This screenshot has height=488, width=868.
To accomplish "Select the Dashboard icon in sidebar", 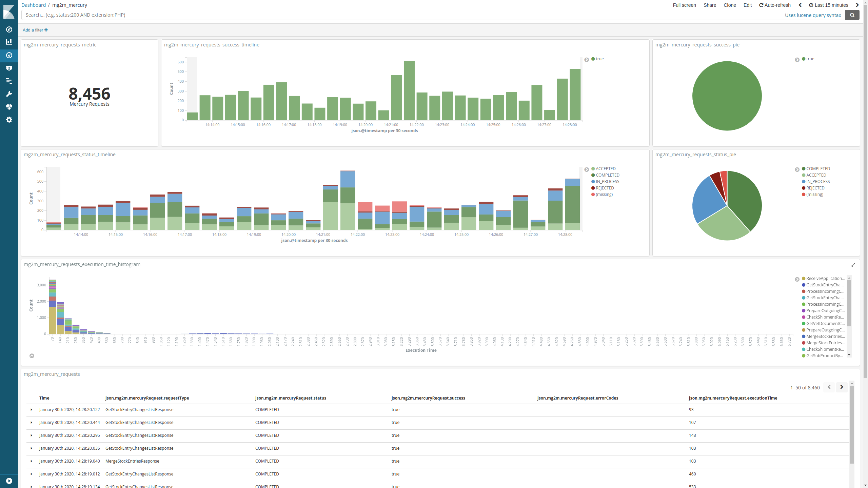I will 9,55.
